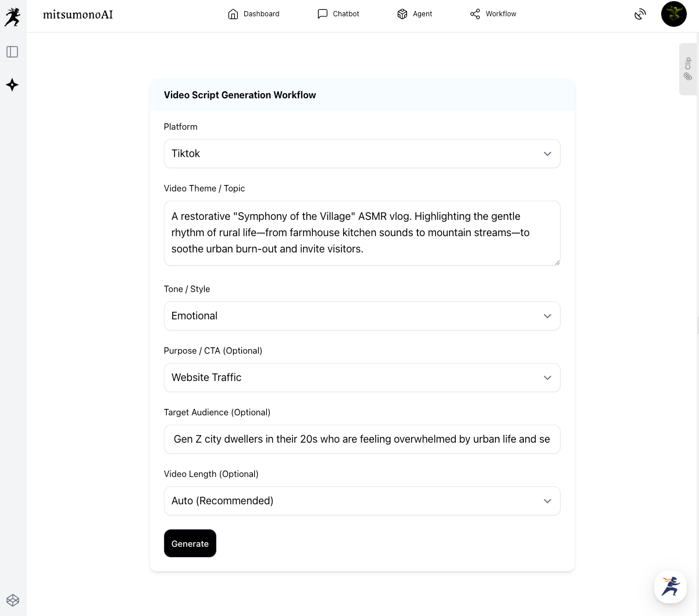Open the user profile avatar
The width and height of the screenshot is (699, 616).
pos(673,14)
